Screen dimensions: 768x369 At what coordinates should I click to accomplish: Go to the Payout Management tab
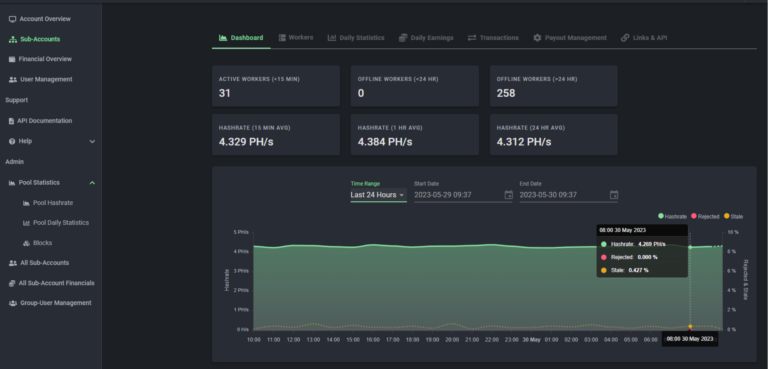pyautogui.click(x=570, y=38)
